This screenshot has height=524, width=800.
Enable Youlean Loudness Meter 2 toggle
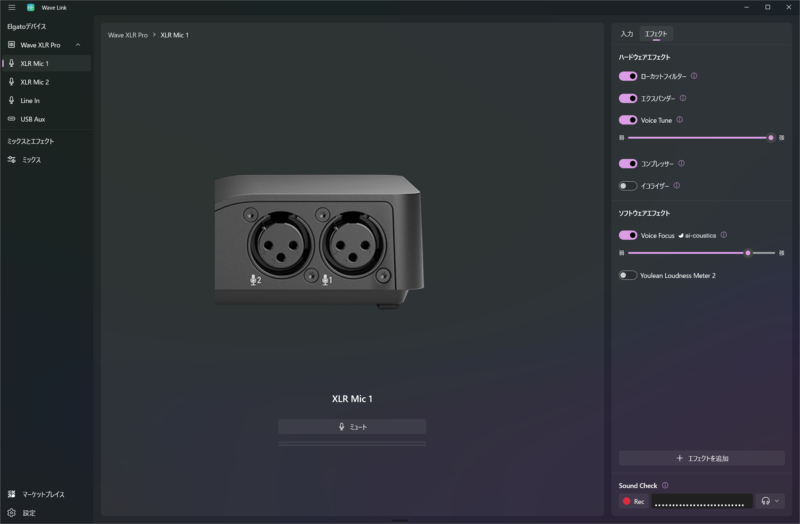click(628, 276)
